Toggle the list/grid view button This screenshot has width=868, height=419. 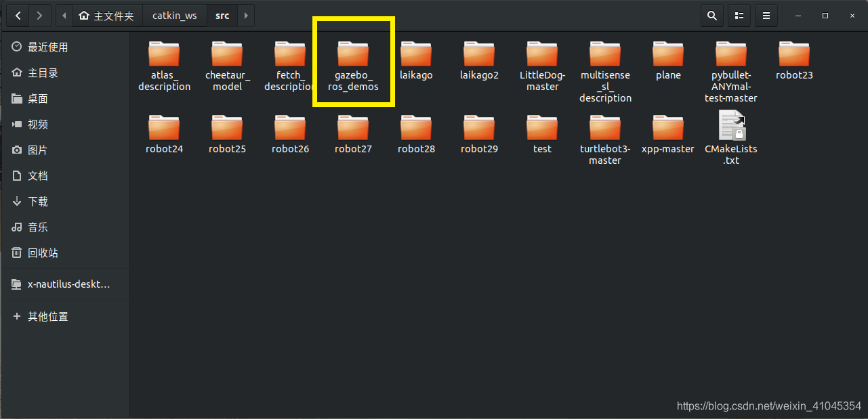(x=739, y=15)
